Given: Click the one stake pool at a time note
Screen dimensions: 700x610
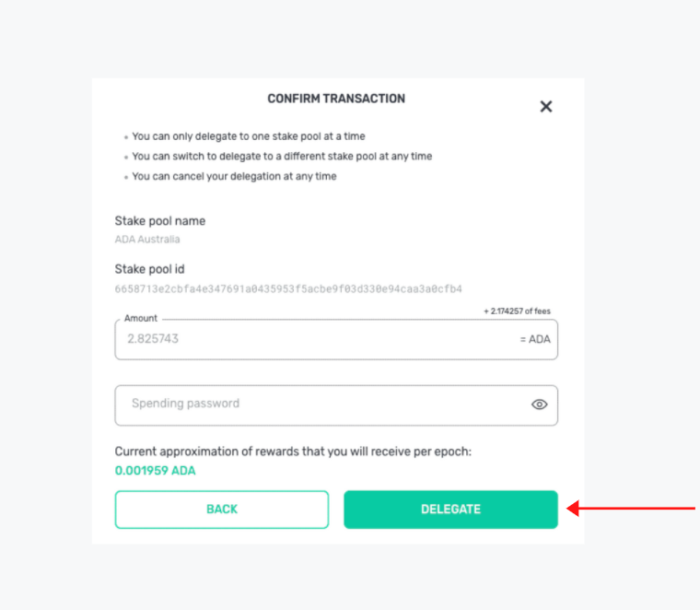Looking at the screenshot, I should click(x=249, y=136).
